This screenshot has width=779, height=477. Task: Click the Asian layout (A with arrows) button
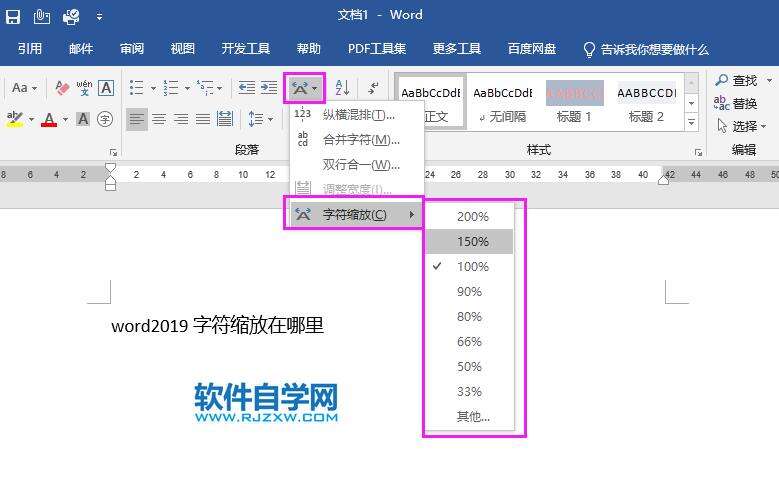pos(304,88)
